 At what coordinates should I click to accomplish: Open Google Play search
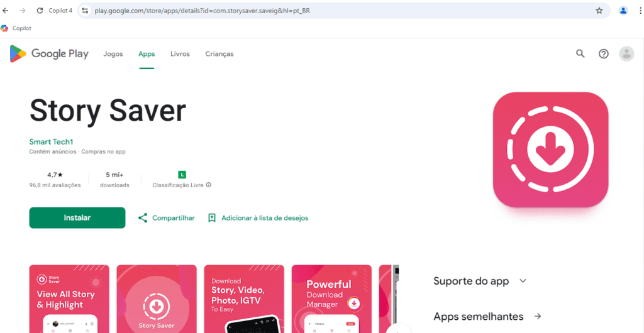[x=580, y=54]
